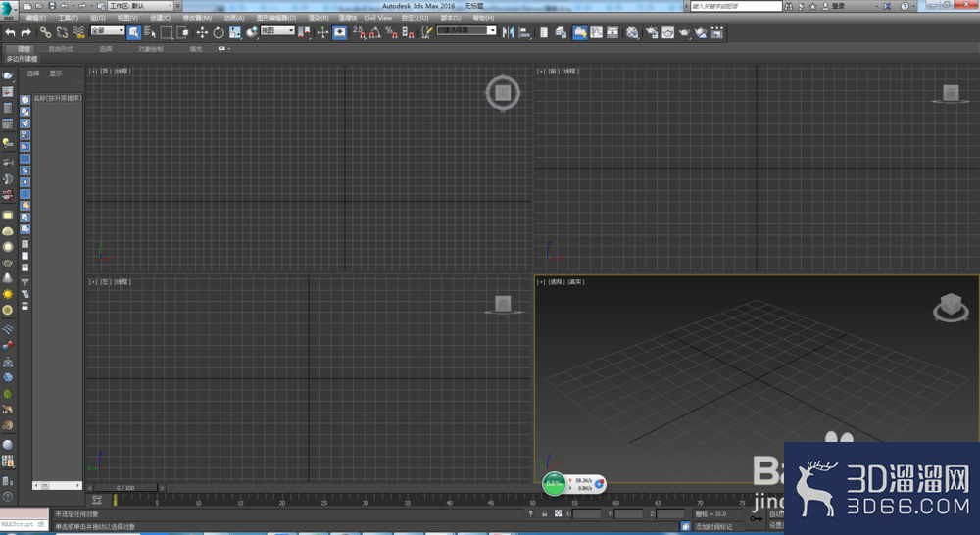Click the Use Pivot Point Center icon
The width and height of the screenshot is (980, 535).
click(x=304, y=32)
